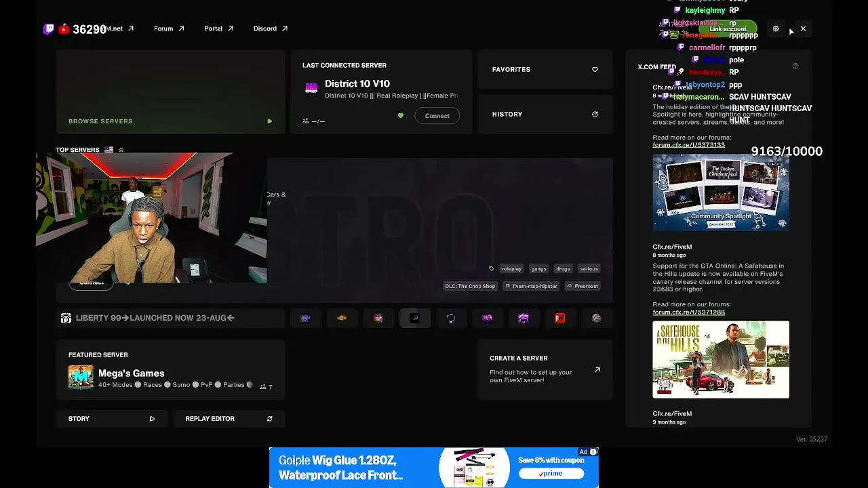868x488 pixels.
Task: Click the green Link account button
Action: click(728, 29)
